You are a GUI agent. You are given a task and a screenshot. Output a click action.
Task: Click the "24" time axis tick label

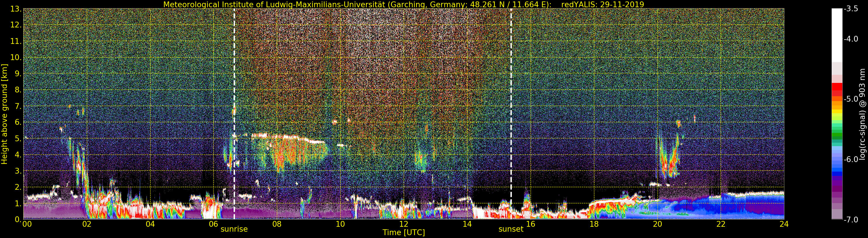pos(784,224)
